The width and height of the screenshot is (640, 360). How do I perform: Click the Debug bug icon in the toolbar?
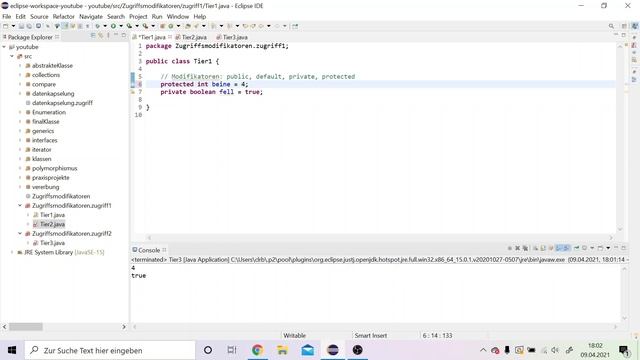(x=97, y=26)
